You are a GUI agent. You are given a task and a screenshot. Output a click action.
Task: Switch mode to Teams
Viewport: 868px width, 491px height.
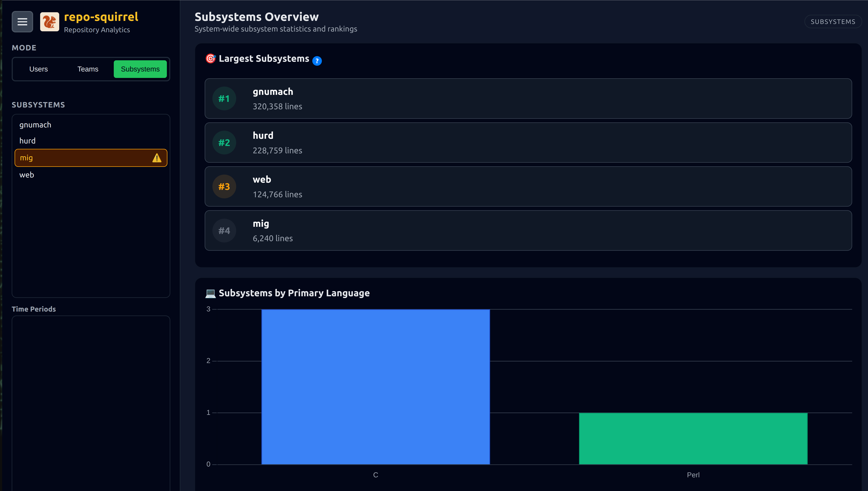pos(88,69)
